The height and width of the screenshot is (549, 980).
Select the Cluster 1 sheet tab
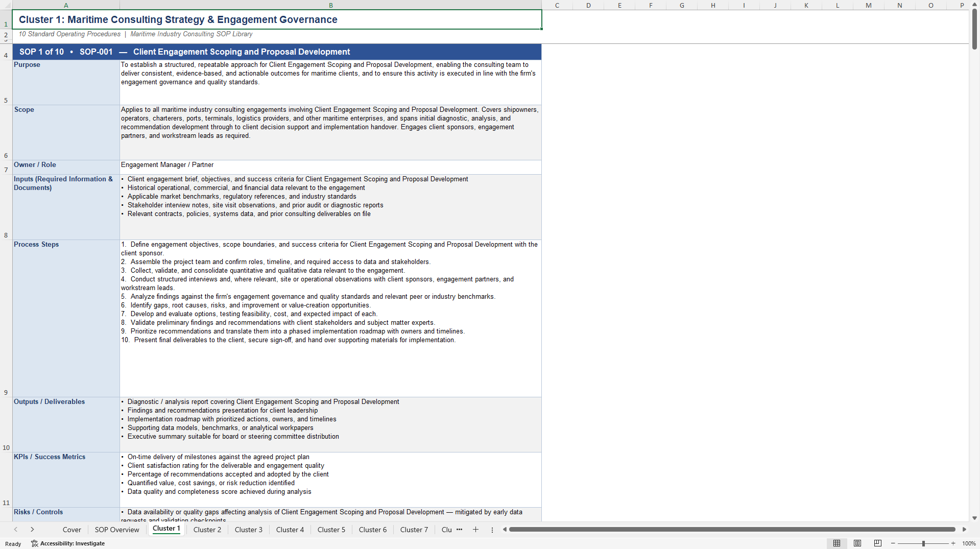pyautogui.click(x=166, y=529)
